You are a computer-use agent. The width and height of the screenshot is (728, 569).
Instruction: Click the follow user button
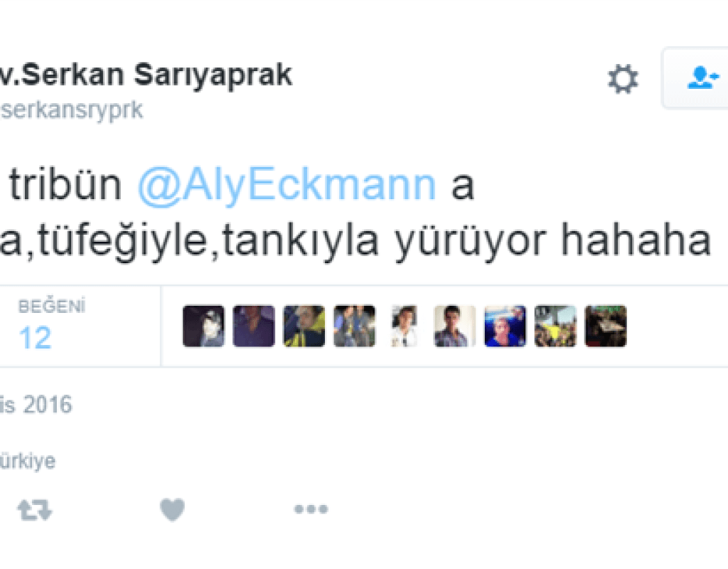[695, 78]
